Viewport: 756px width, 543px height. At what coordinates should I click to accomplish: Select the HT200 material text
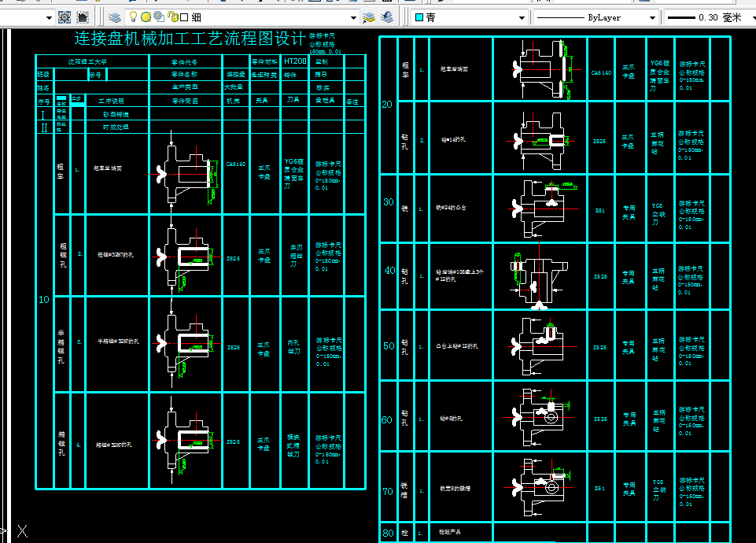(295, 61)
